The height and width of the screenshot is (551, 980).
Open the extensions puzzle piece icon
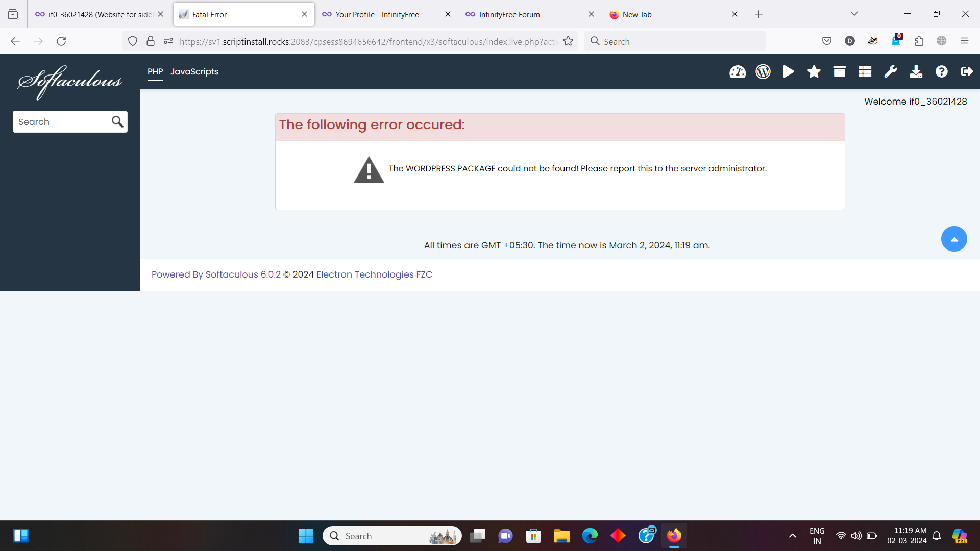click(x=919, y=41)
